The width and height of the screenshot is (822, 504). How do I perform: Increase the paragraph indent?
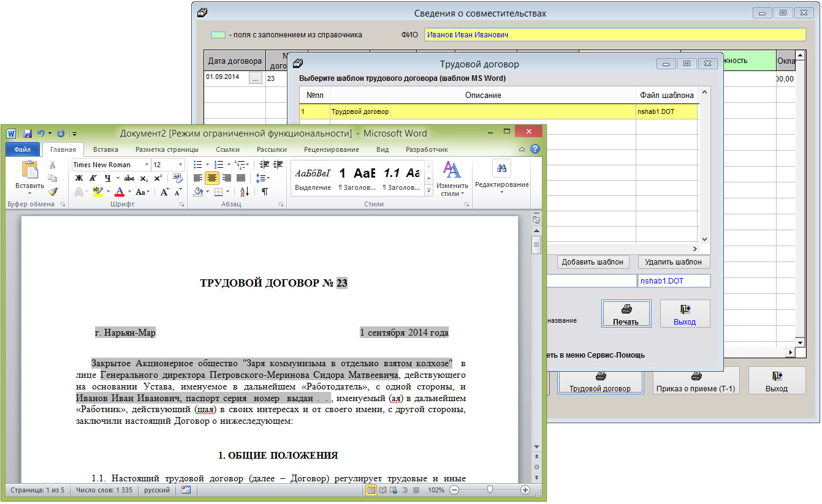(278, 165)
